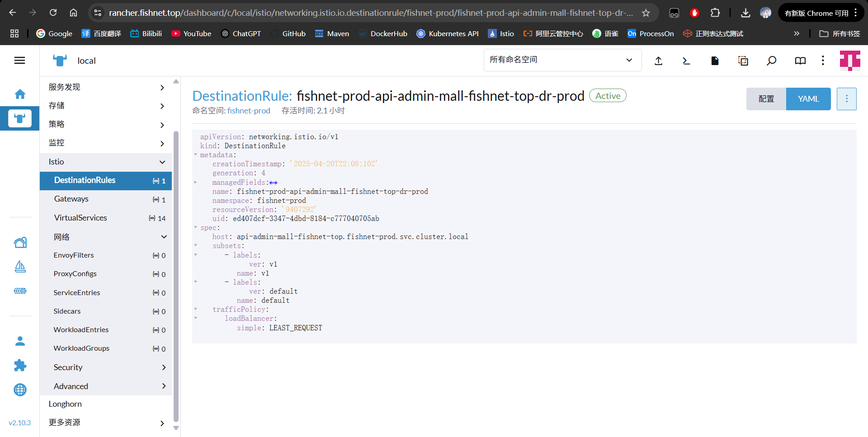Click the Rancher cluster logo beside local
Image resolution: width=868 pixels, height=437 pixels.
pos(60,61)
